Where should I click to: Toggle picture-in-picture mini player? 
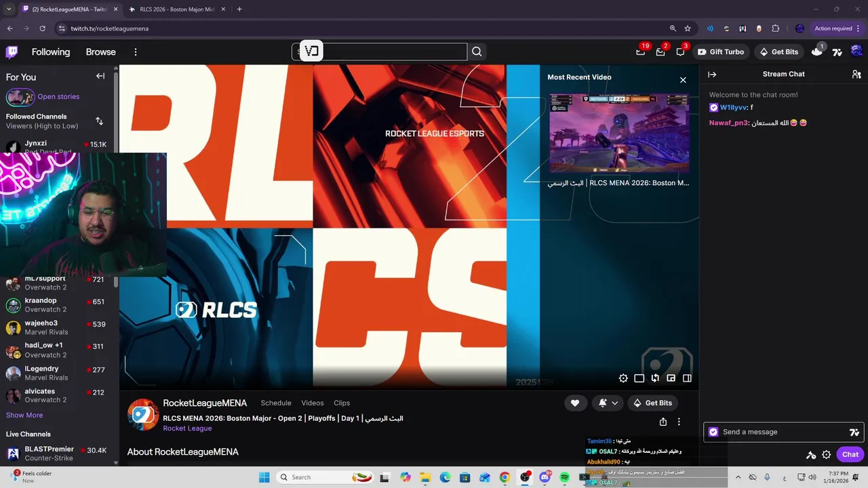671,378
